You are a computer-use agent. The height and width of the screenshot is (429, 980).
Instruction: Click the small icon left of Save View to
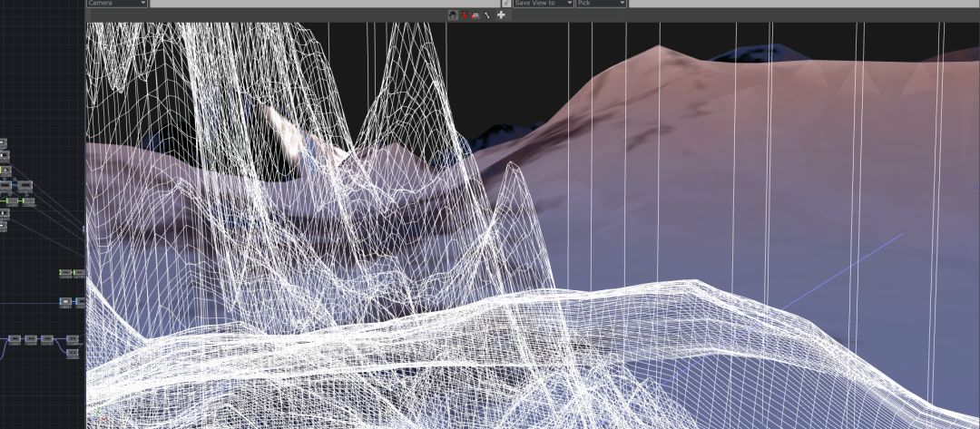[506, 3]
